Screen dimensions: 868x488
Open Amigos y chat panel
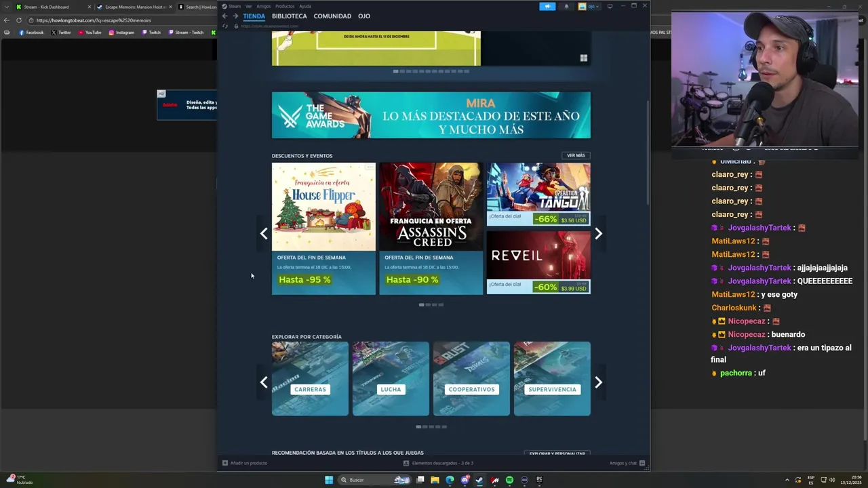(x=627, y=463)
